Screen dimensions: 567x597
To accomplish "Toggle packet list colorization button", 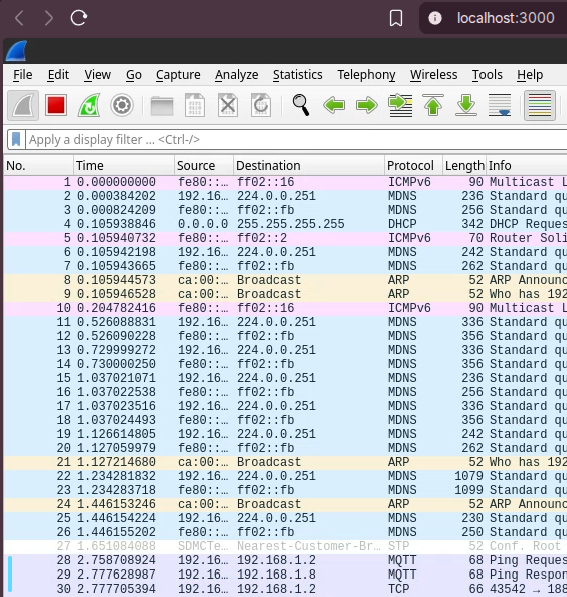I will [x=540, y=105].
